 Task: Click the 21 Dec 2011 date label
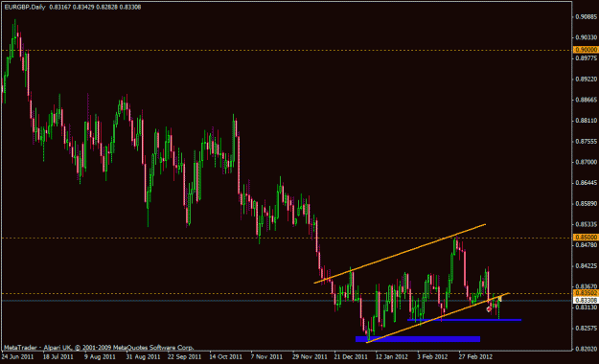click(351, 356)
